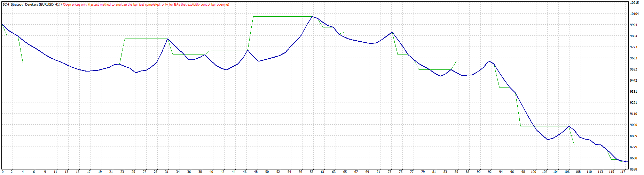Viewport: 644px width, 175px height.
Task: Select trade number 54 on the bottom axis
Action: [x=289, y=172]
